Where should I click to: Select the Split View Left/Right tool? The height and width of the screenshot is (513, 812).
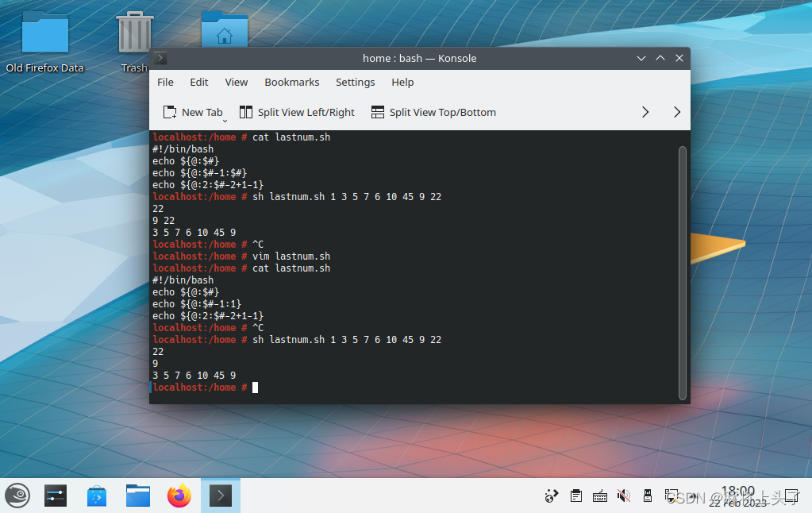point(298,112)
